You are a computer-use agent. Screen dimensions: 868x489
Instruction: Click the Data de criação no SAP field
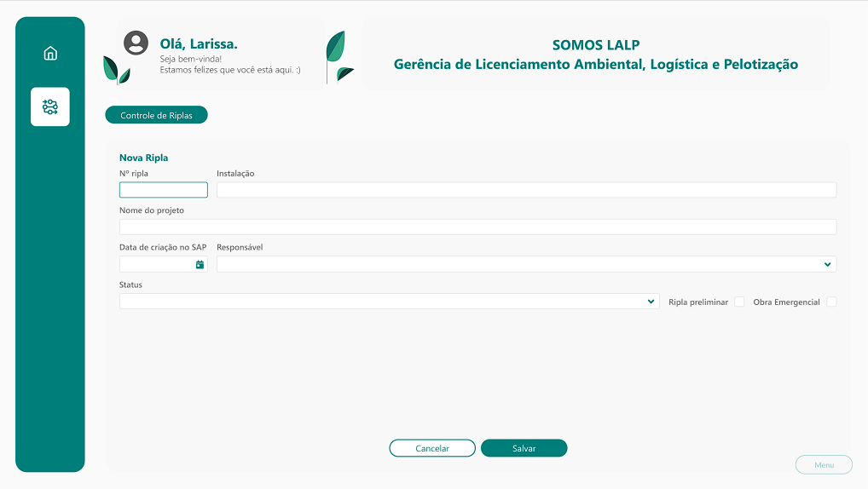164,264
